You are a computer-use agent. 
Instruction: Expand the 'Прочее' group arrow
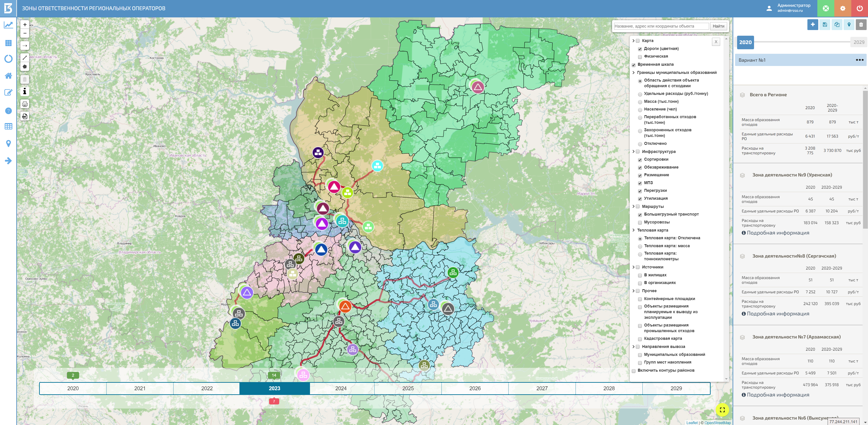(633, 291)
